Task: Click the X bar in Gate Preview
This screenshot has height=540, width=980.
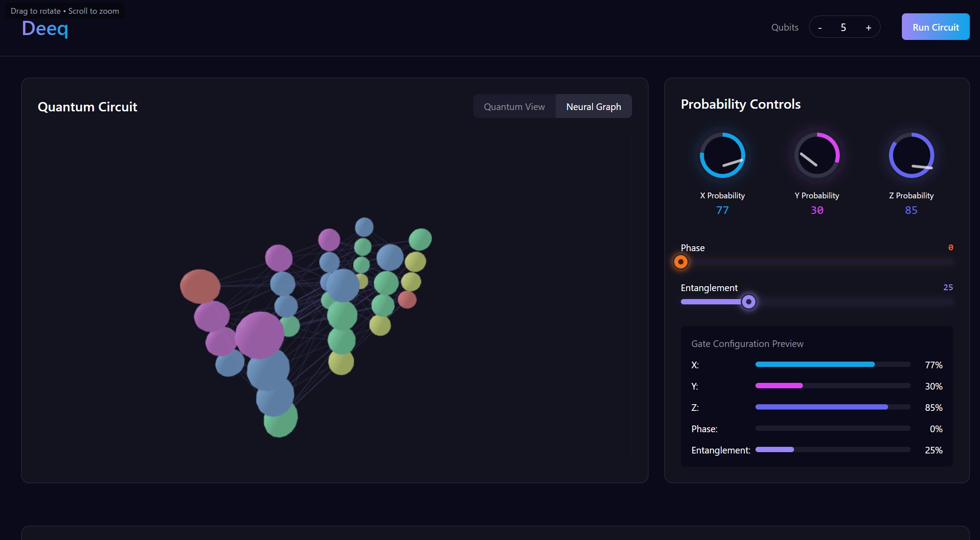Action: [832, 364]
